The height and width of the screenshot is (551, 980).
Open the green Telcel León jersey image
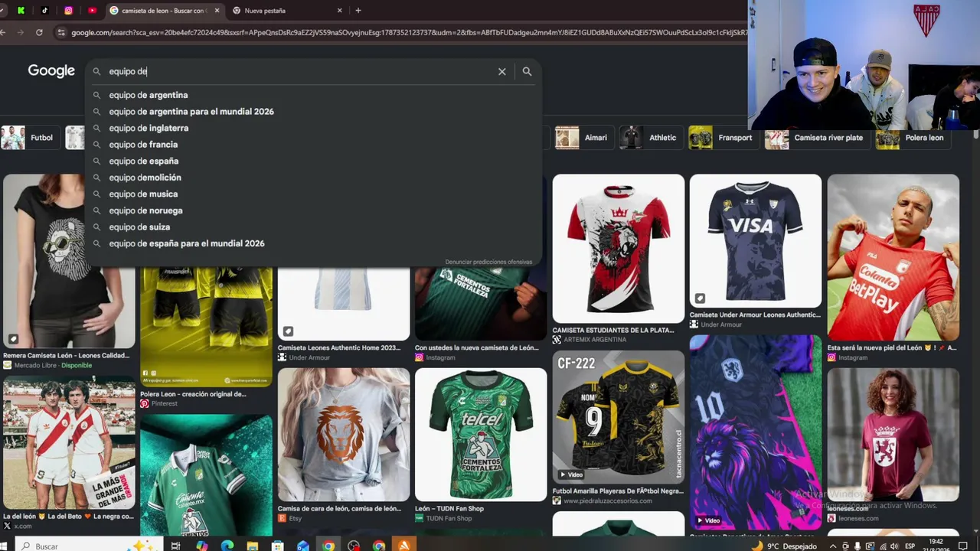[x=481, y=435]
